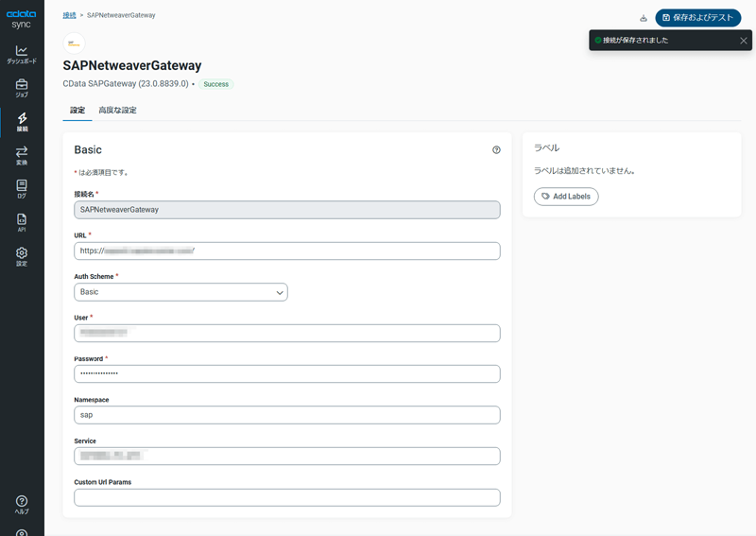756x536 pixels.
Task: Open the Jobs (ジョブ) sidebar icon
Action: [22, 88]
